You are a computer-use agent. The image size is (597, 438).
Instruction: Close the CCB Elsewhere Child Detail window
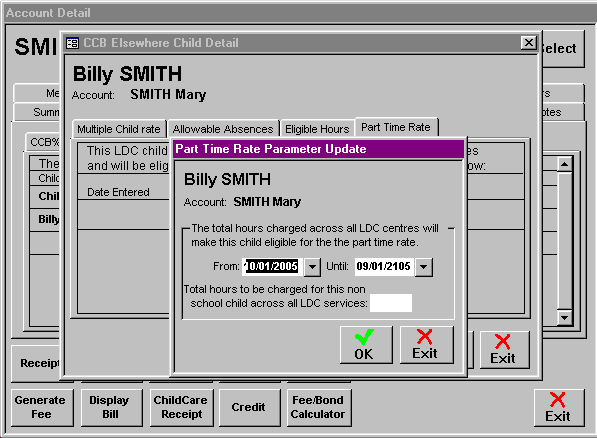point(528,43)
